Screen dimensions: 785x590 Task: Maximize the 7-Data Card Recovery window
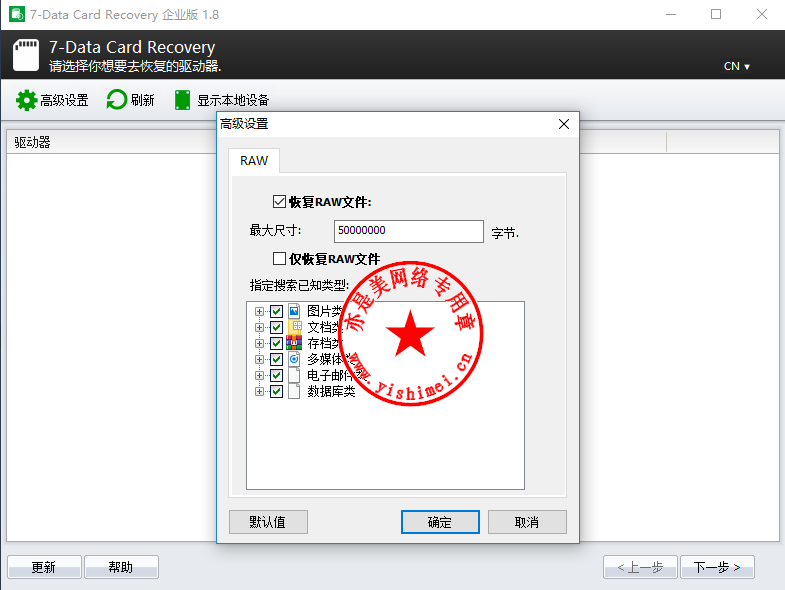[716, 14]
